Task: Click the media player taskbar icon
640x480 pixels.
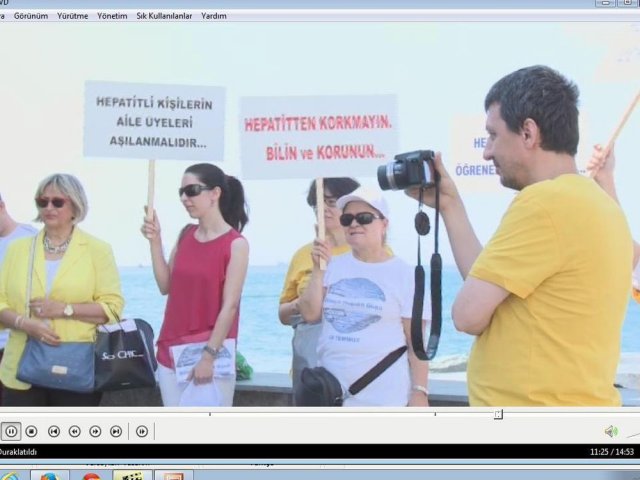Action: 131,475
